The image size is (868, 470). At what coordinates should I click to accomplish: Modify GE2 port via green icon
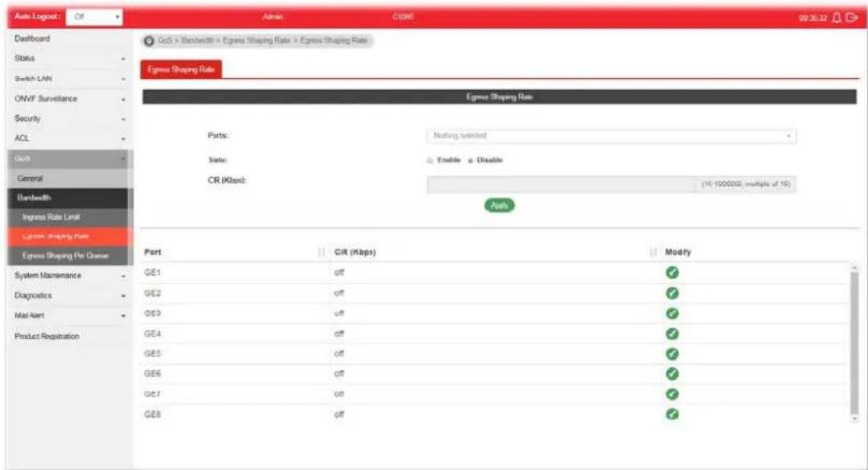[672, 293]
